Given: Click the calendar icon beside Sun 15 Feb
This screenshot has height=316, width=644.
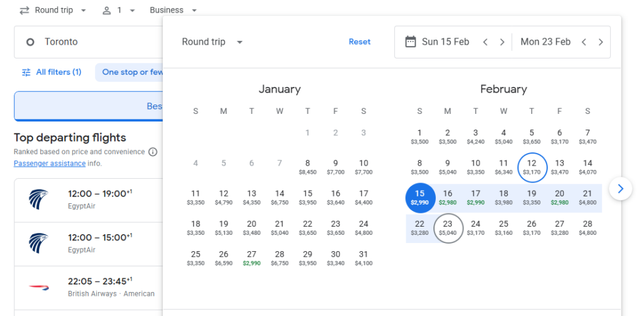Looking at the screenshot, I should 410,42.
